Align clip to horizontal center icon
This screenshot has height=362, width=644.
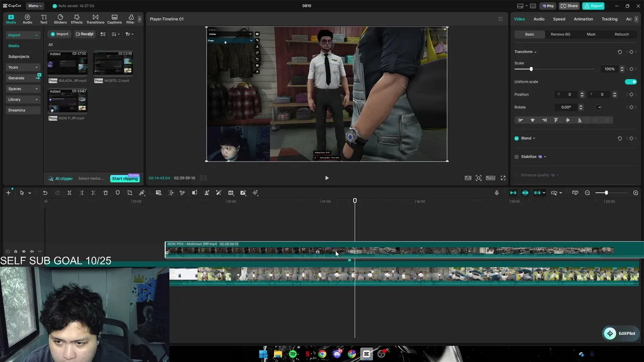(x=532, y=120)
